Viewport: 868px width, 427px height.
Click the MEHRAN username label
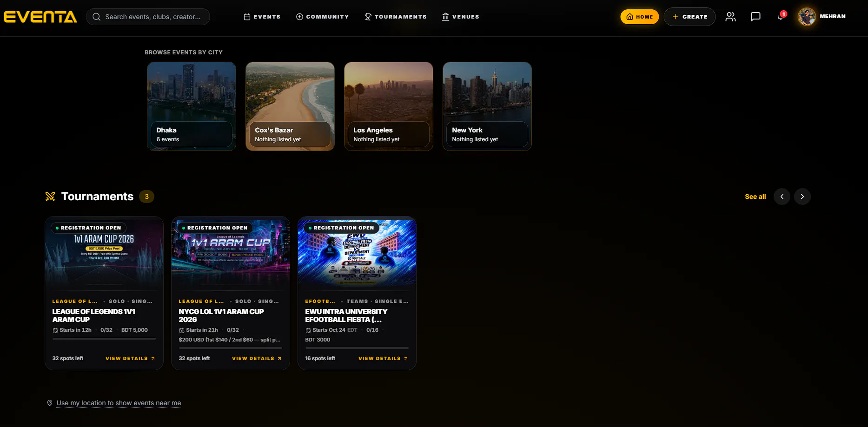(x=833, y=16)
